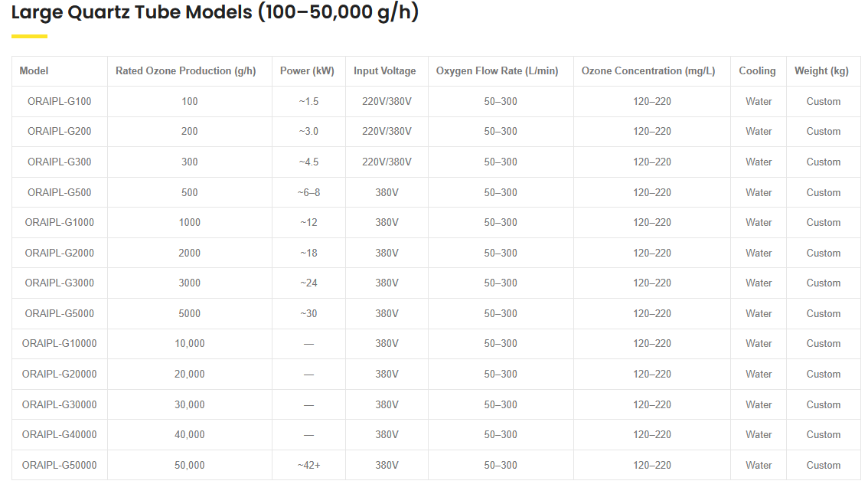Select the ~42+ power cell

(x=308, y=465)
